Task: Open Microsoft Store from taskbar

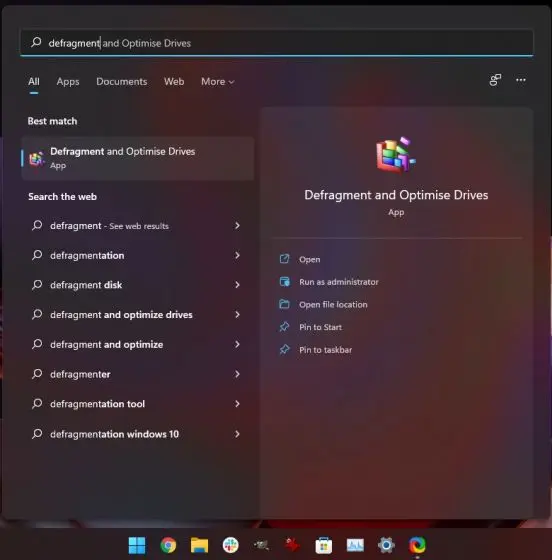Action: [x=324, y=545]
